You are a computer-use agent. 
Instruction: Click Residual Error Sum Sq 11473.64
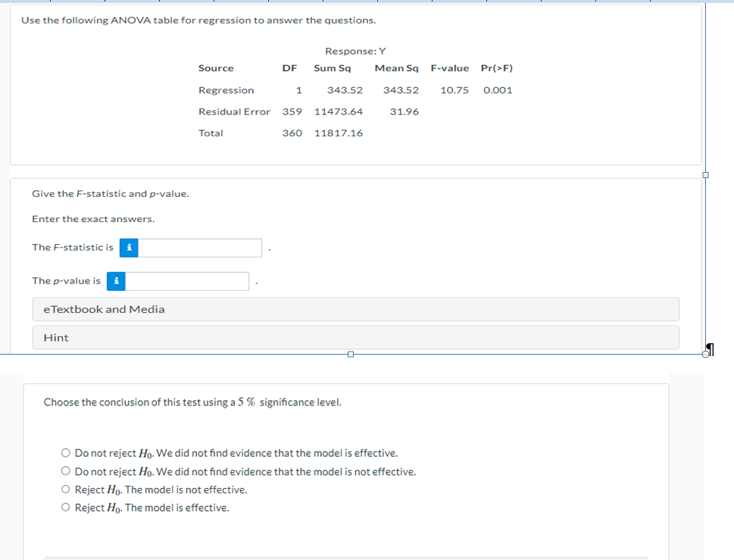point(338,112)
